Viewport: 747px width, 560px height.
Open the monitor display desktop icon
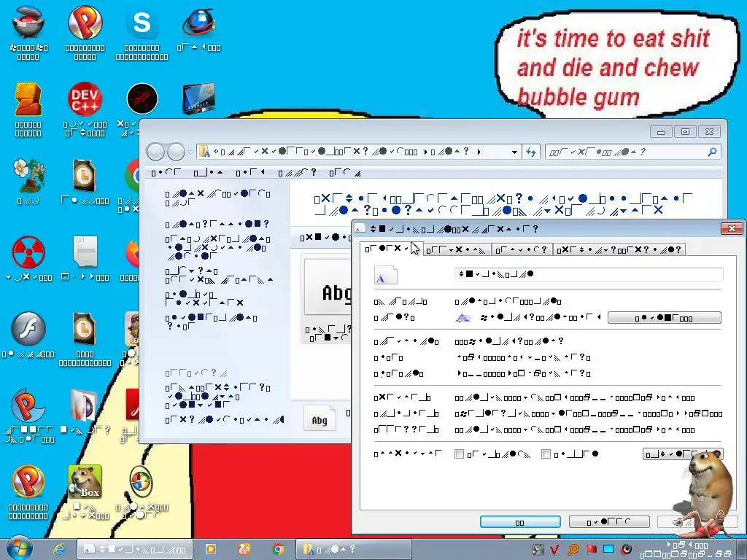pos(199,98)
